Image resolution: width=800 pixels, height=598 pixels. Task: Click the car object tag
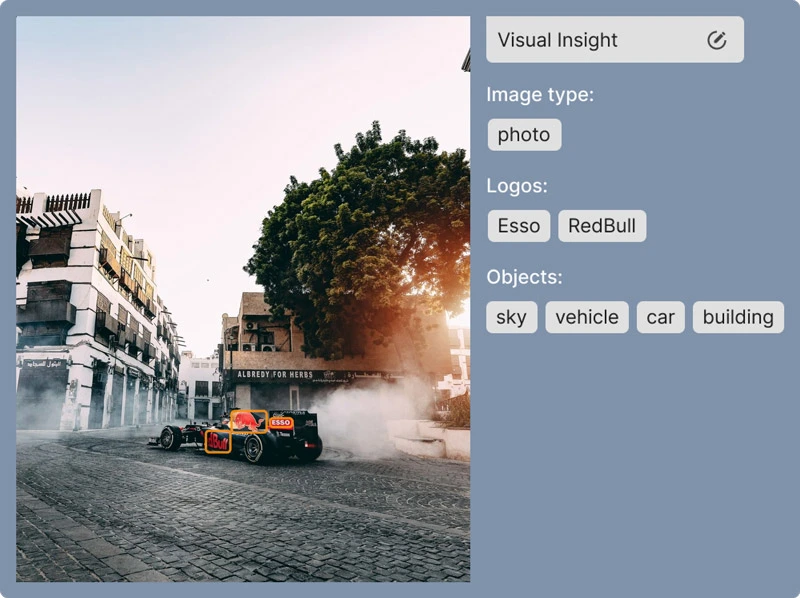tap(660, 317)
